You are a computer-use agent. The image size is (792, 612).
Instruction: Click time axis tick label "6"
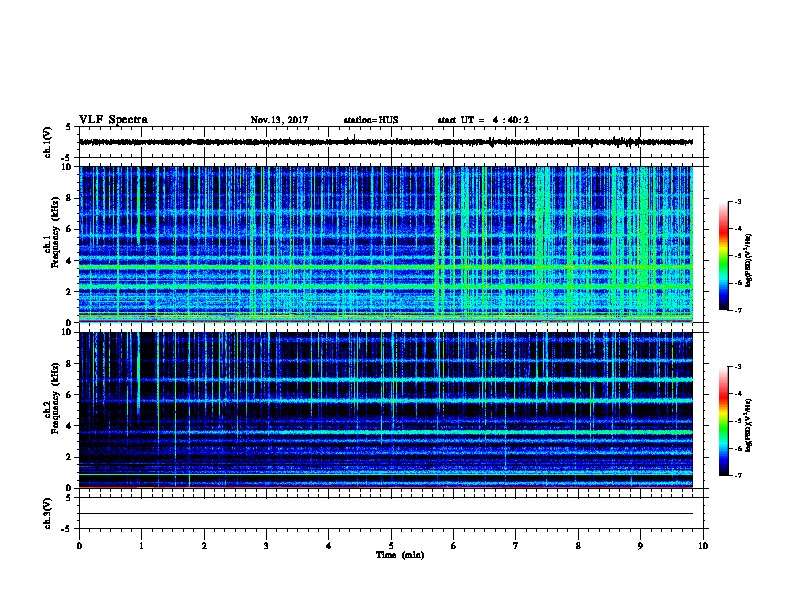(x=454, y=545)
